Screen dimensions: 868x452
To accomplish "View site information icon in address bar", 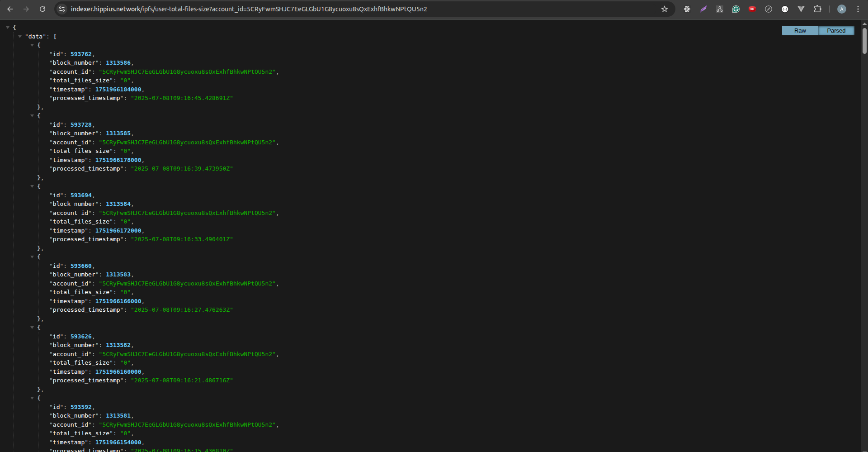I will [62, 9].
